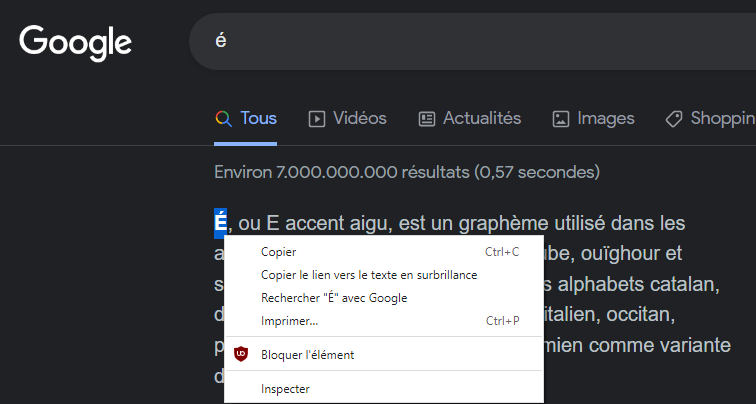Switch to the Images tab
The width and height of the screenshot is (756, 404).
(x=593, y=119)
